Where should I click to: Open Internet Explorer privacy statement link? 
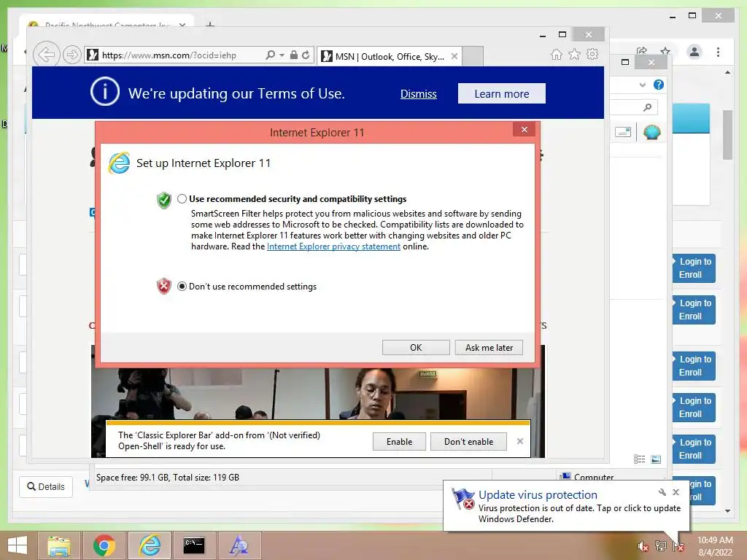coord(333,246)
